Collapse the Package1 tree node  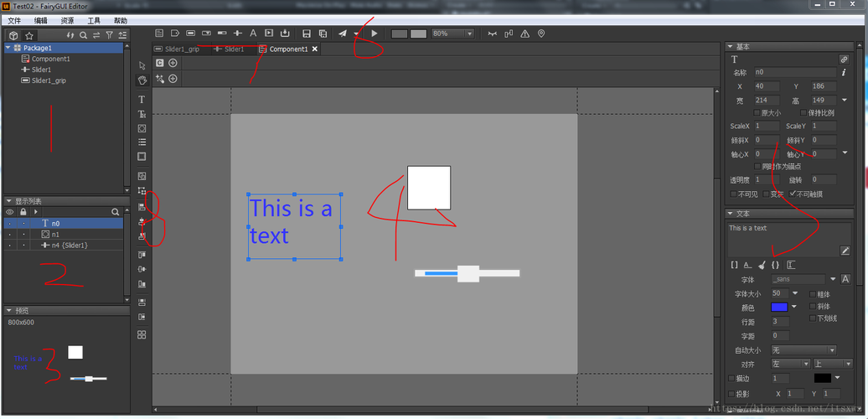click(8, 48)
